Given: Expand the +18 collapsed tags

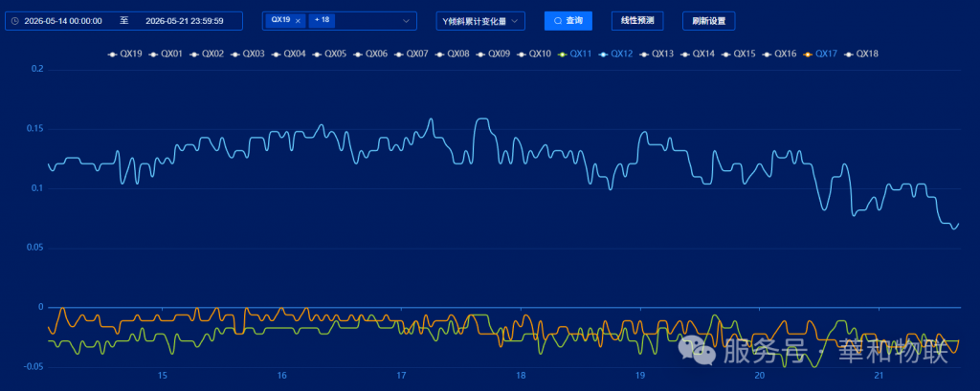Looking at the screenshot, I should pyautogui.click(x=322, y=21).
